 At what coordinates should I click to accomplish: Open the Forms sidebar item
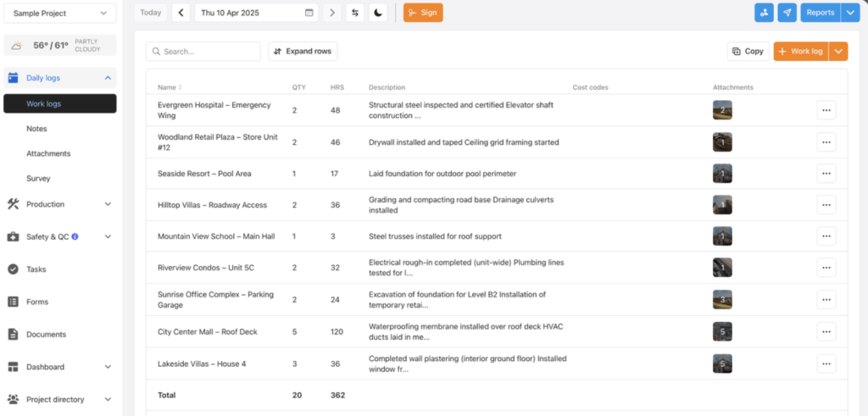pos(36,302)
